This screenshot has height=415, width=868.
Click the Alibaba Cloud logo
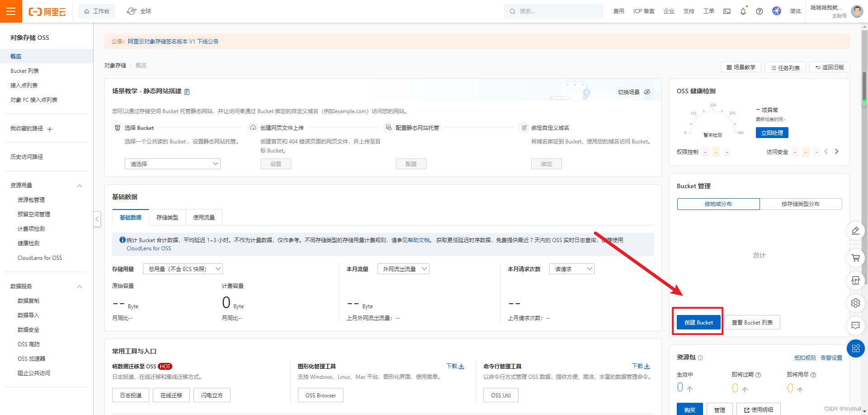point(47,12)
